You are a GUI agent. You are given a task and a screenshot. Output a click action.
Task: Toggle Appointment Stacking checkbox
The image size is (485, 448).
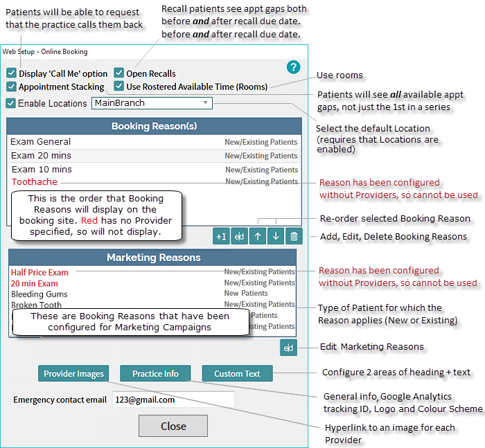tap(11, 87)
